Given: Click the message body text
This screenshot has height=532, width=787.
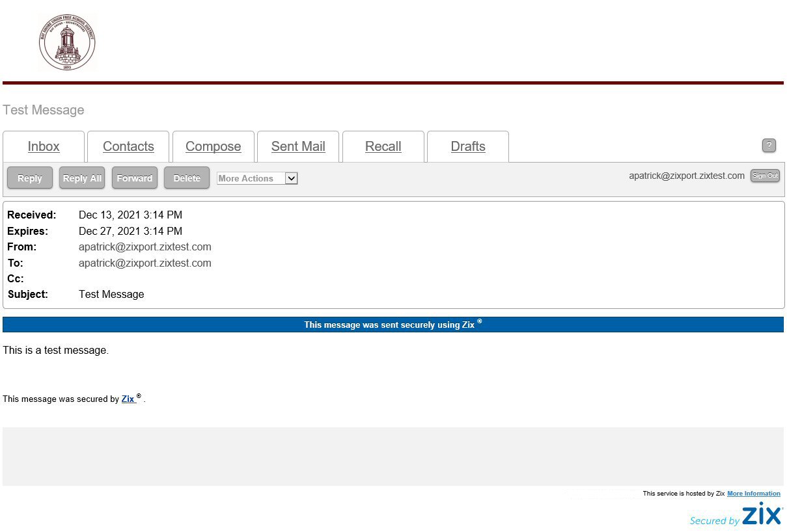Looking at the screenshot, I should click(56, 351).
